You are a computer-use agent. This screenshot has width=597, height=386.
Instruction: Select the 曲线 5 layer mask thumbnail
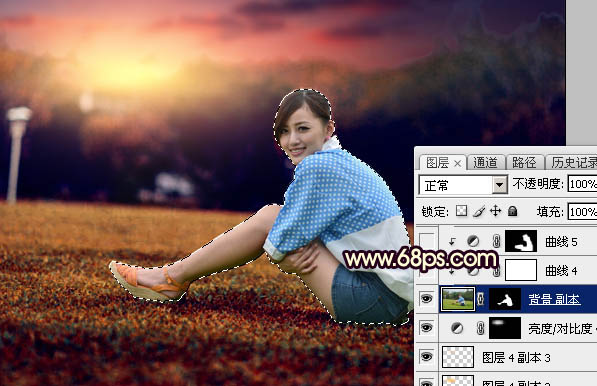pyautogui.click(x=521, y=241)
